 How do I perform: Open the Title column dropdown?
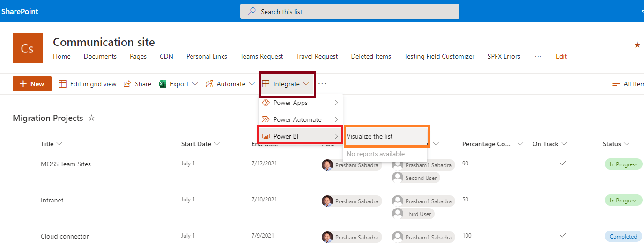[x=59, y=144]
